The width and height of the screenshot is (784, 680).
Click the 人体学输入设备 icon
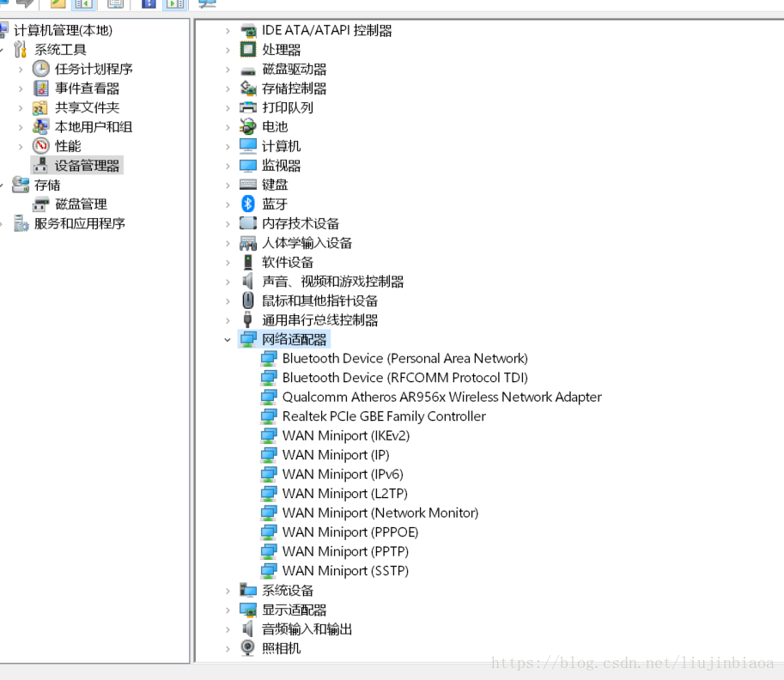[248, 243]
